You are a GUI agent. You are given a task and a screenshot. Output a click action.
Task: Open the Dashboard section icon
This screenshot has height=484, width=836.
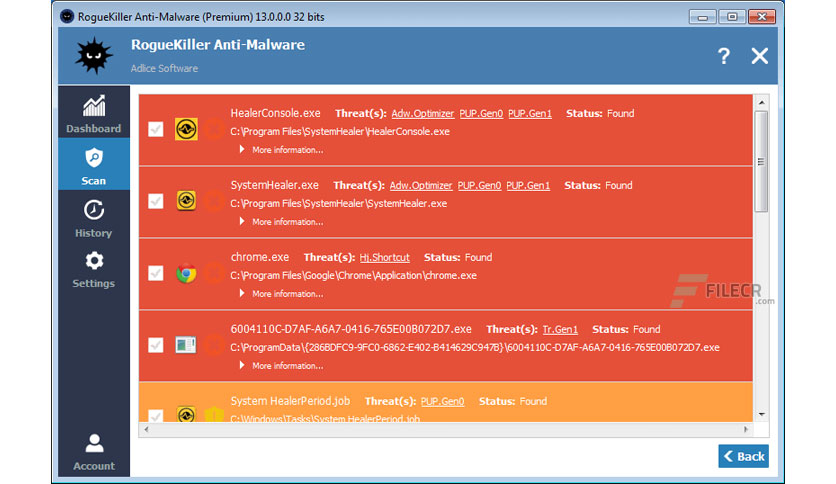(94, 106)
